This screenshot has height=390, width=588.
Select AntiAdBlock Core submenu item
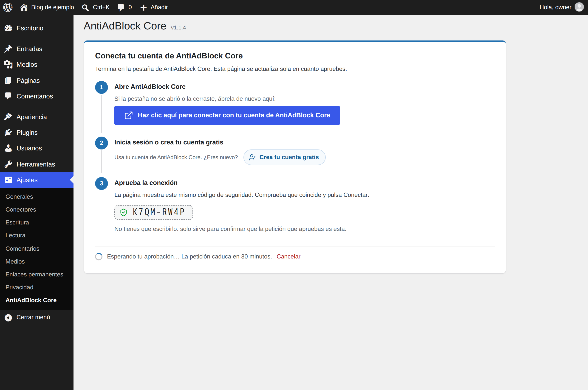click(x=31, y=300)
